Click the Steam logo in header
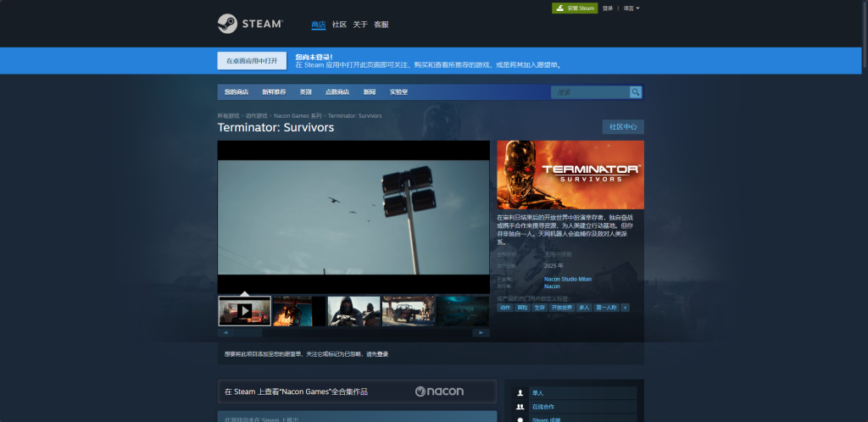The height and width of the screenshot is (422, 868). [x=250, y=24]
